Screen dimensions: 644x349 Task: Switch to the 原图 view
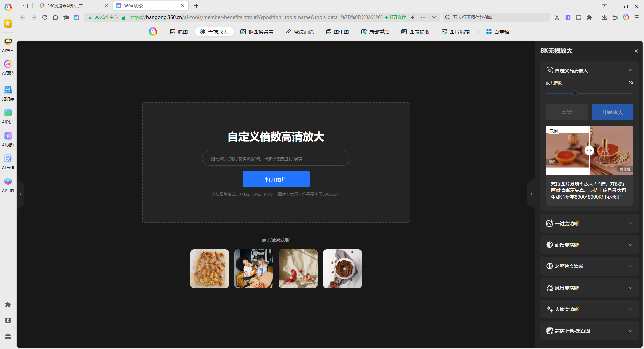click(179, 32)
